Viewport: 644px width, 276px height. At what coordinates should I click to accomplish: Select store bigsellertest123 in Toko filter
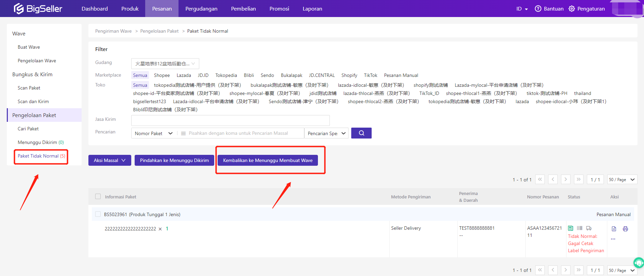pyautogui.click(x=150, y=101)
